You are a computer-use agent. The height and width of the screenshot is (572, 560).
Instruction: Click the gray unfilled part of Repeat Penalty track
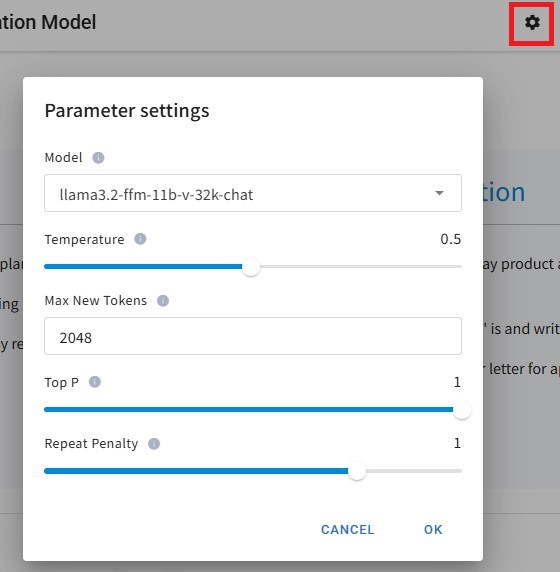(x=414, y=471)
